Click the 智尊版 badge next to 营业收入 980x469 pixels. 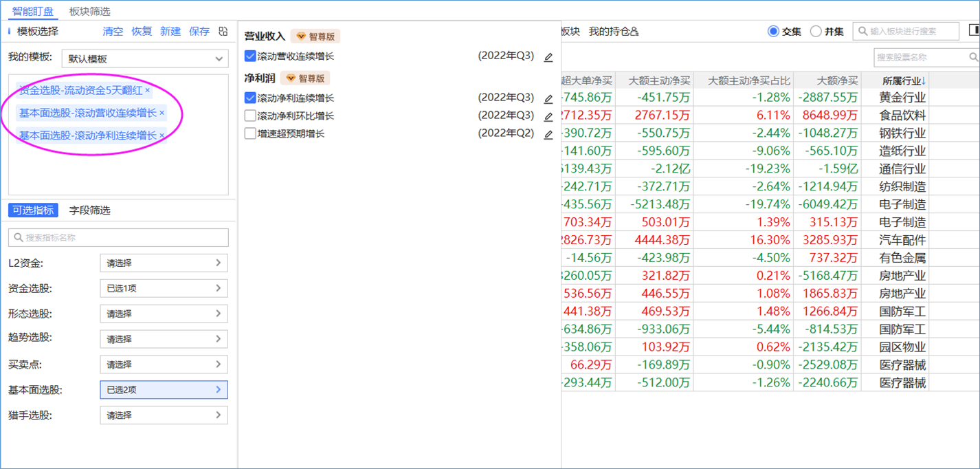315,36
